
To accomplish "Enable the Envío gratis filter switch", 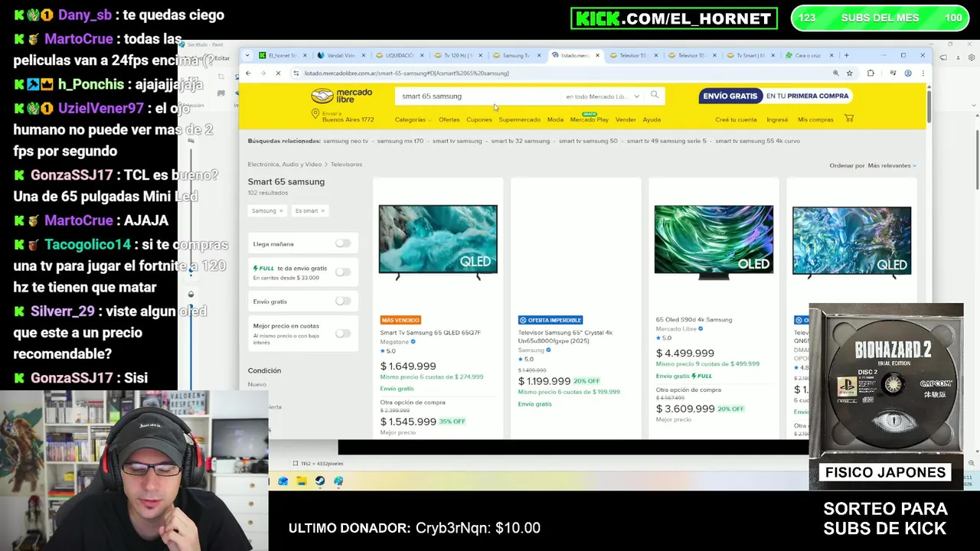I will [x=343, y=302].
